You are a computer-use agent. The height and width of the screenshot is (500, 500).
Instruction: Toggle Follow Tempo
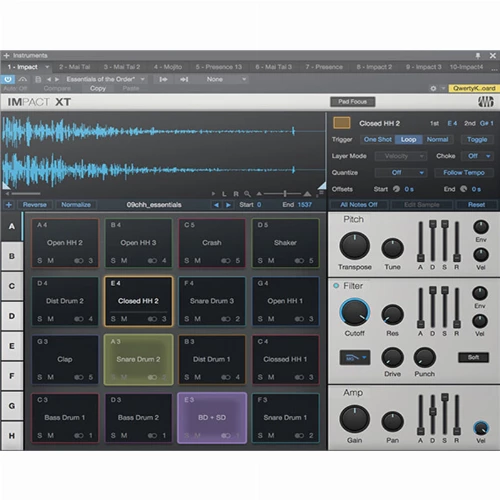point(464,173)
